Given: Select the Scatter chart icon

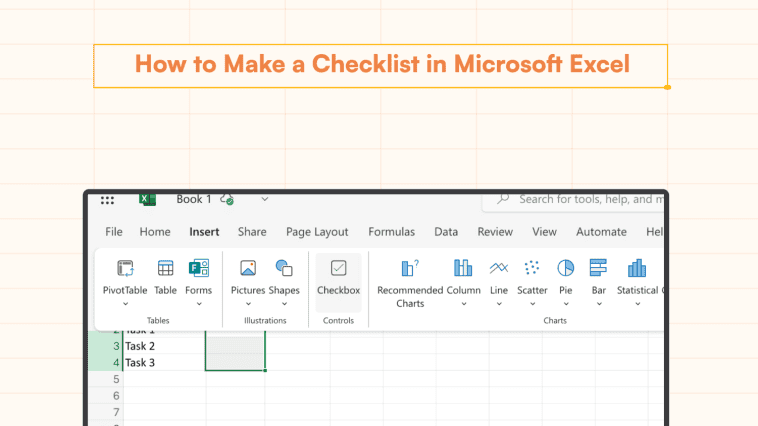Looking at the screenshot, I should 532,269.
